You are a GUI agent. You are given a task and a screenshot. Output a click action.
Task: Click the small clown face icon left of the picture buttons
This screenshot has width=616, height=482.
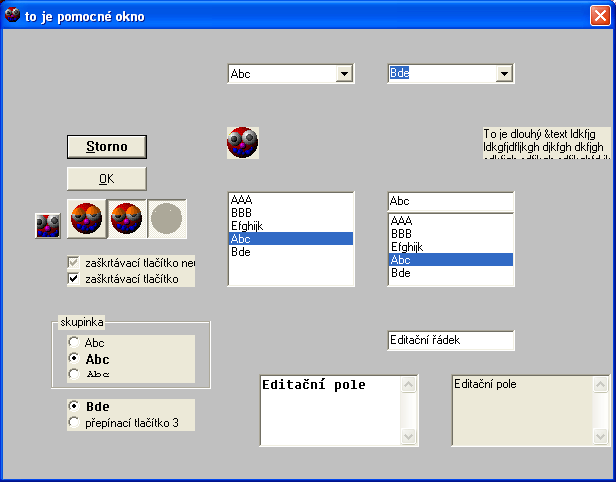47,226
